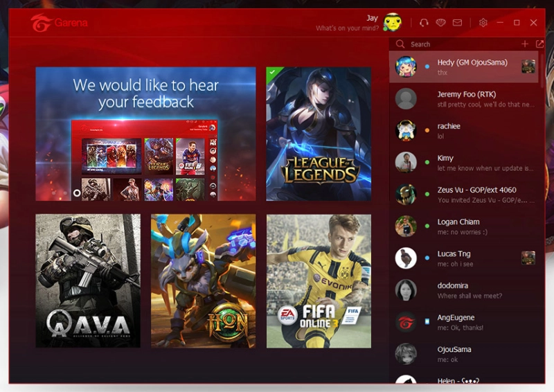
Task: Click AngEugene's Garena logo avatar
Action: [406, 321]
